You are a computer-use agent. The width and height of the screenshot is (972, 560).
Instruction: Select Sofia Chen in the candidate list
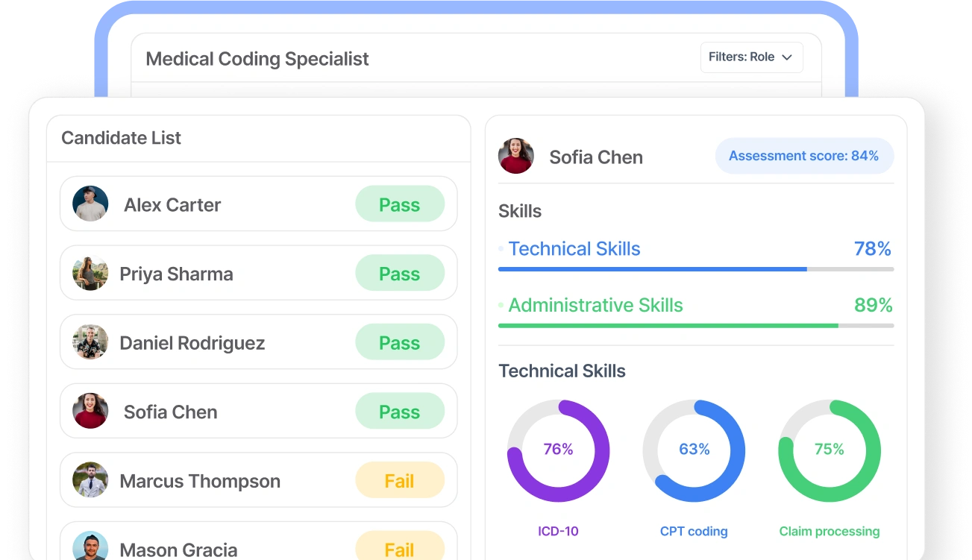pyautogui.click(x=258, y=411)
